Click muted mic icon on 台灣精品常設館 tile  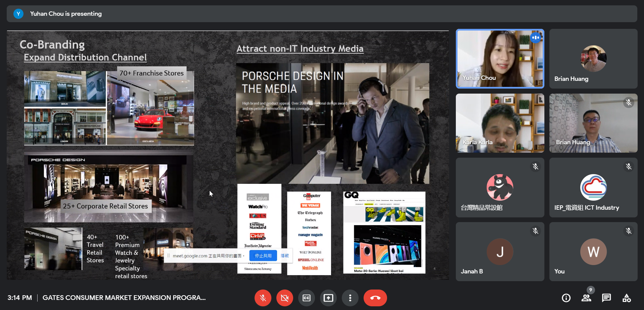(536, 166)
